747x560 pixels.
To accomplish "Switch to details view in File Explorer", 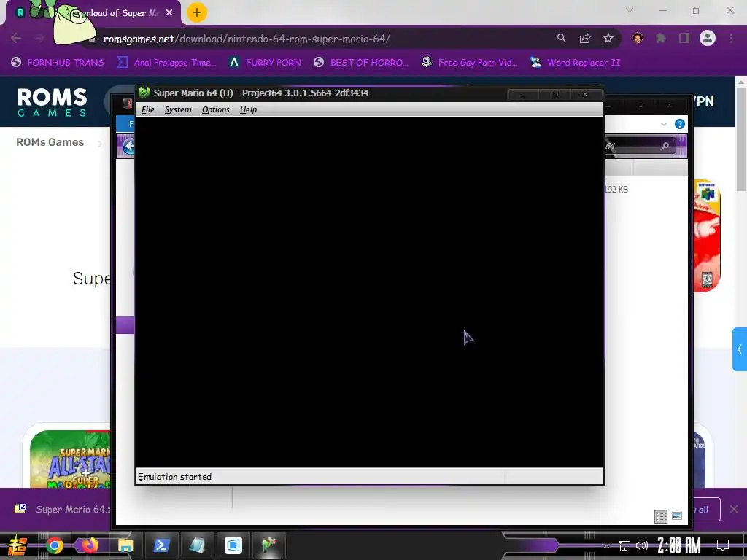I will 661,516.
